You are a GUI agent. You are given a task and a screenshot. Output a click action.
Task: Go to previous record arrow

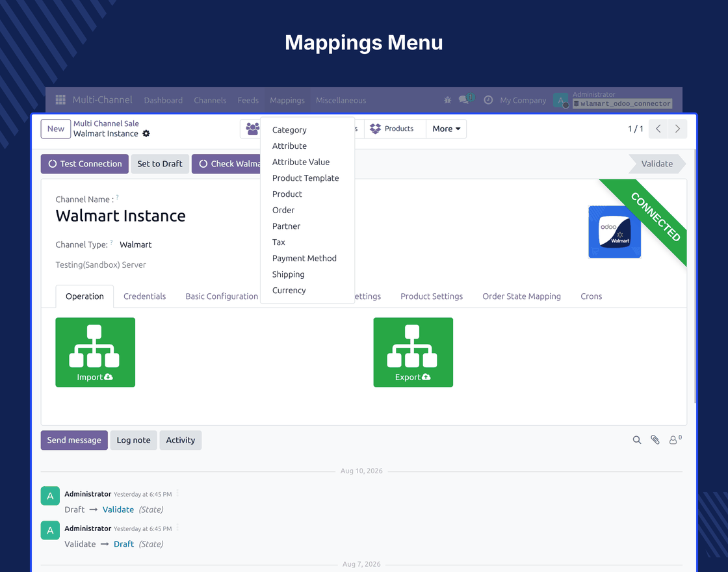pyautogui.click(x=658, y=129)
